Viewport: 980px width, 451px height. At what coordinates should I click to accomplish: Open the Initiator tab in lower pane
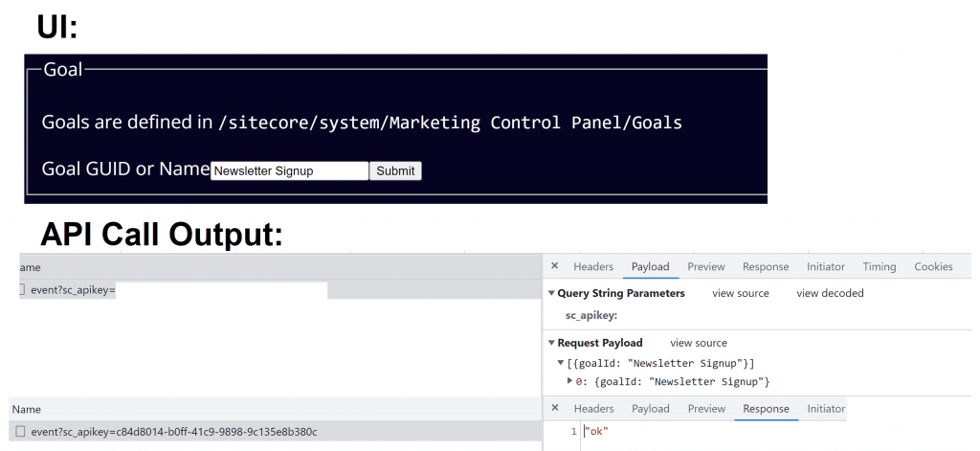(826, 409)
